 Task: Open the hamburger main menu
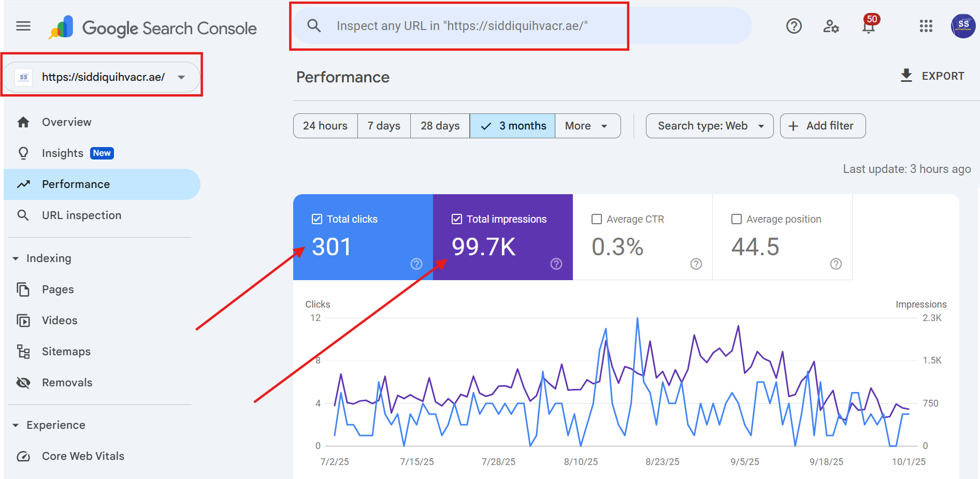point(23,26)
